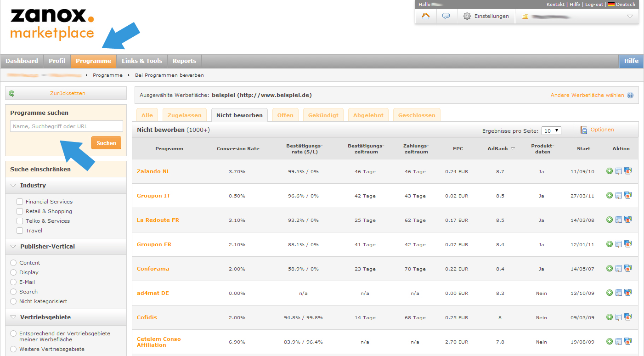Select Weitere Vertriebsgebiete radio button
Image resolution: width=644 pixels, height=356 pixels.
tap(13, 349)
